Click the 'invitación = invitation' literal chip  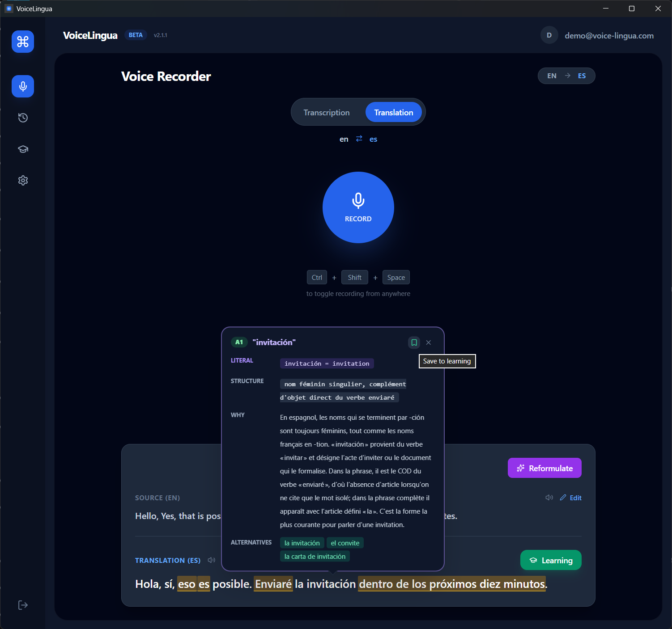(327, 363)
